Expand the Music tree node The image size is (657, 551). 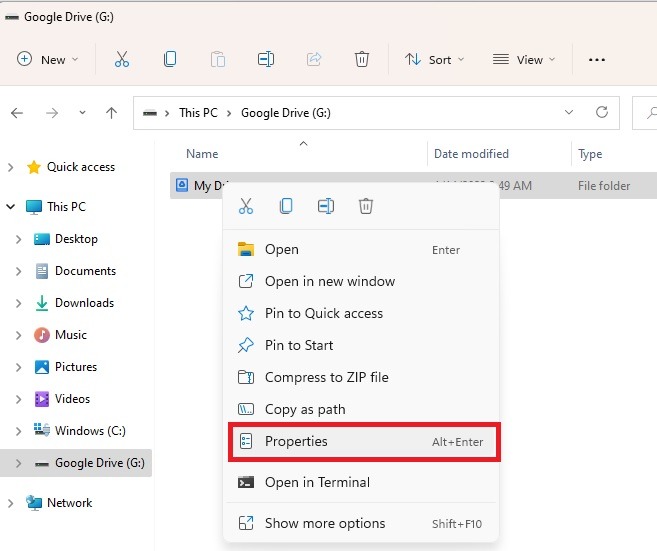pyautogui.click(x=18, y=335)
